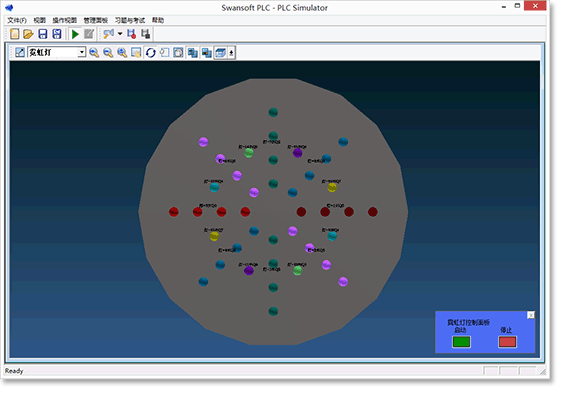Click the zoom in magnifier icon
The width and height of the screenshot is (566, 395).
tap(94, 53)
